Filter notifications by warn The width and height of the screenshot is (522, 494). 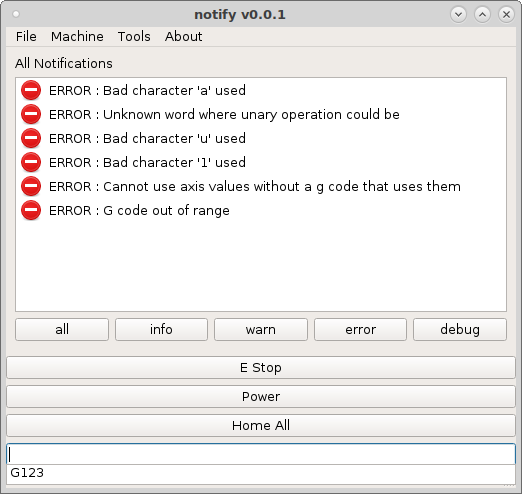[261, 329]
